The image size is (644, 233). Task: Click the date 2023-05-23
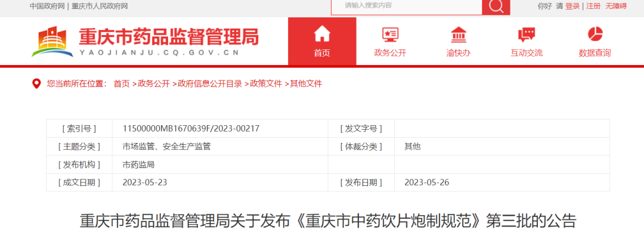(x=144, y=182)
